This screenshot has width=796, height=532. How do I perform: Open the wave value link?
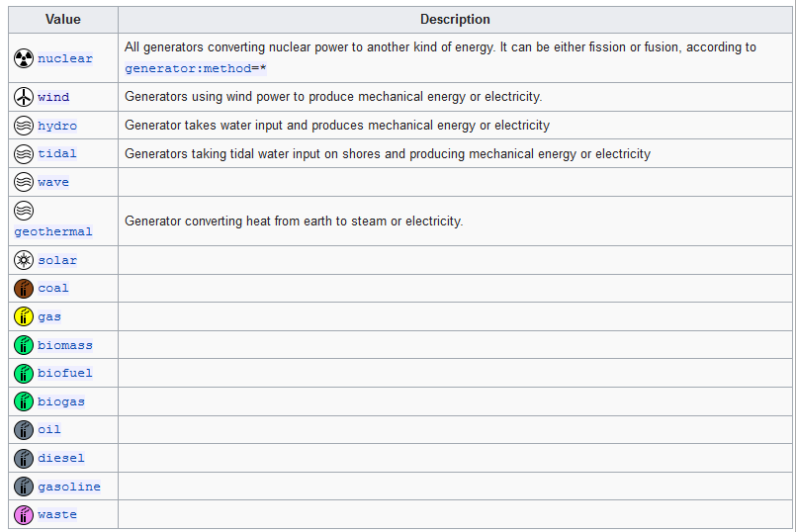(x=53, y=182)
